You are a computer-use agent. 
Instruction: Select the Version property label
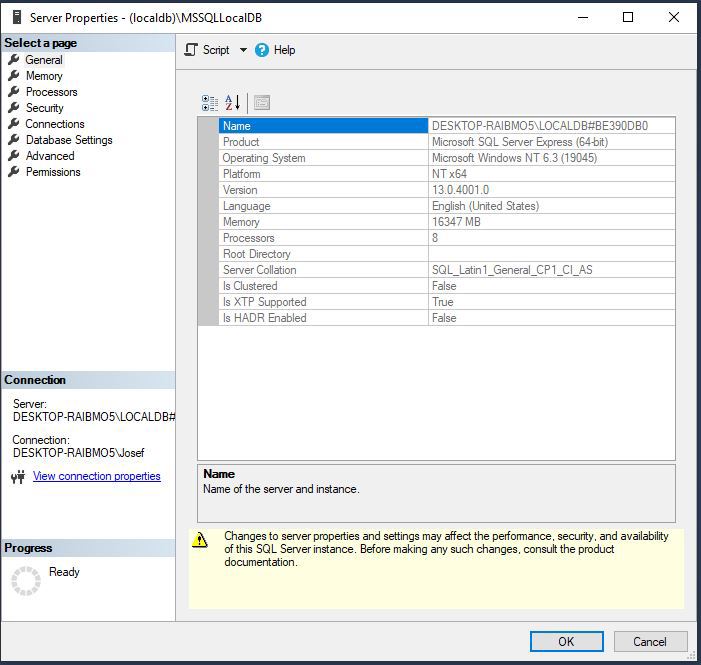(240, 190)
